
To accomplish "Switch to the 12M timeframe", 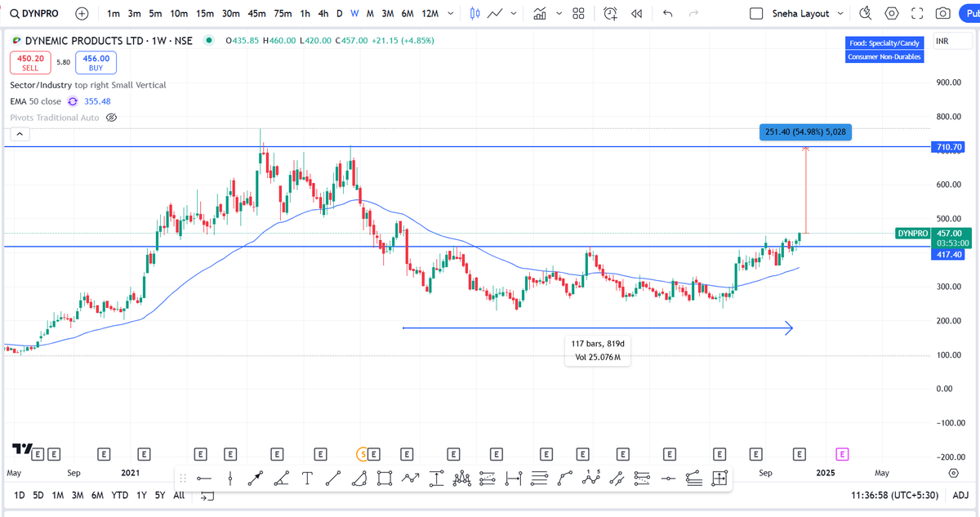I will point(430,14).
